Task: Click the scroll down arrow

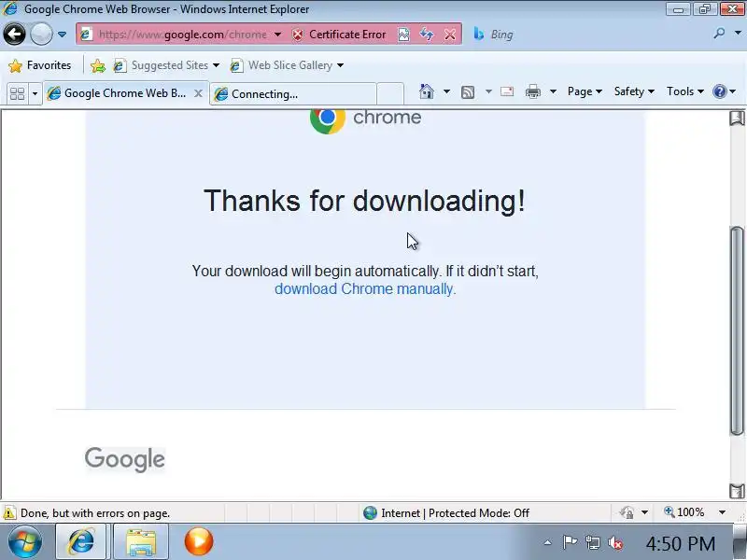Action: tap(737, 491)
